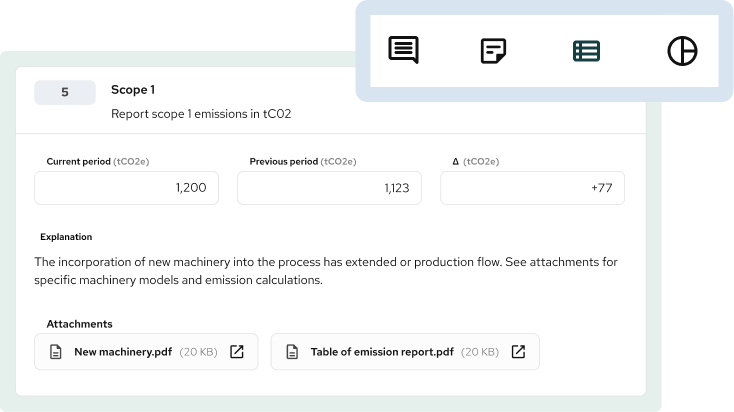Open the Table of emission report.pdf file name

point(384,352)
